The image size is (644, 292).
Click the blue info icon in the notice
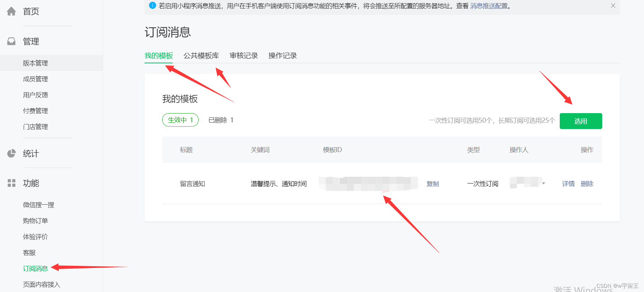coord(153,5)
